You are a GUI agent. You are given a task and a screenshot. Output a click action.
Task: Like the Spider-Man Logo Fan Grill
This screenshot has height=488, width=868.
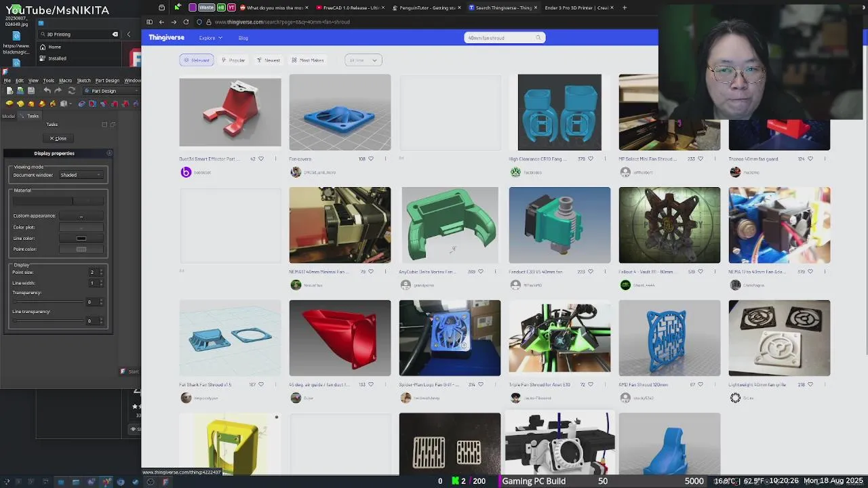click(481, 384)
